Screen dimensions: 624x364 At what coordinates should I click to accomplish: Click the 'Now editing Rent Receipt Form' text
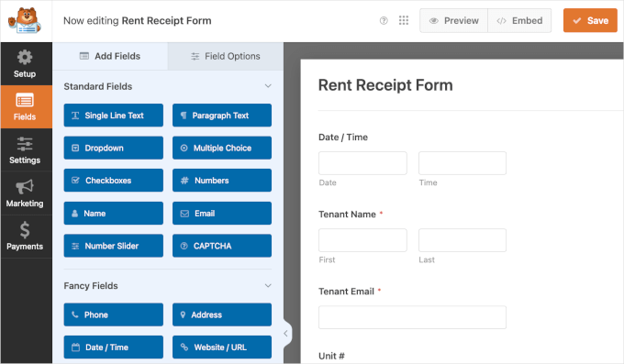pos(138,21)
